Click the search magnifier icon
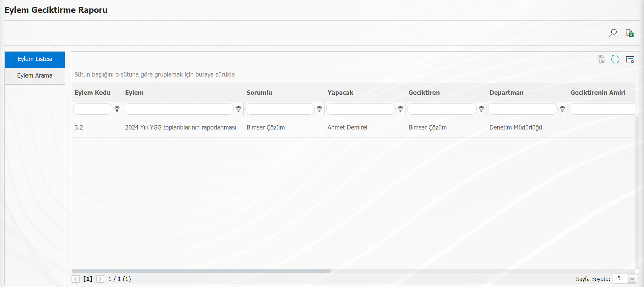Image resolution: width=644 pixels, height=287 pixels. click(613, 33)
